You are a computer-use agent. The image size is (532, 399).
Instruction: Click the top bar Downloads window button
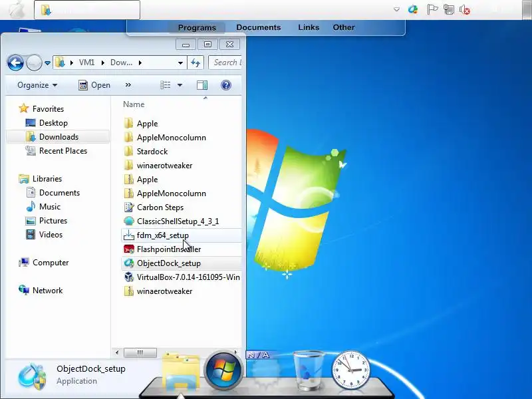(x=87, y=10)
